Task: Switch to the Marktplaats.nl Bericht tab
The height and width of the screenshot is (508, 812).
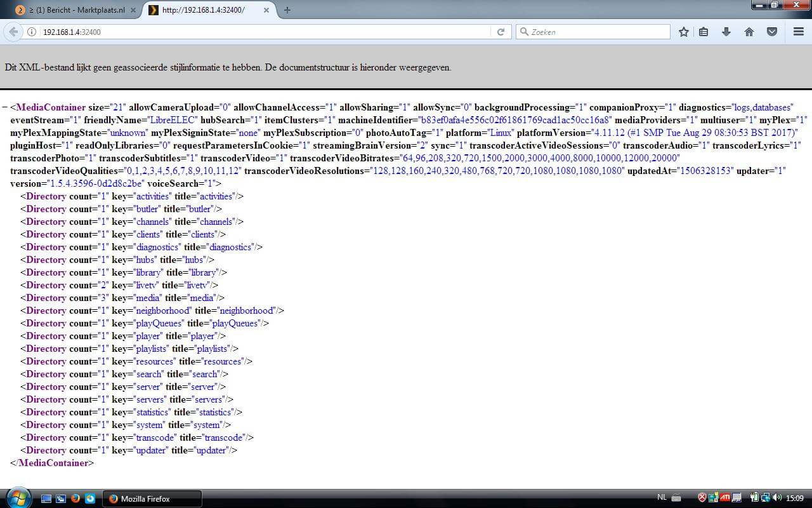Action: coord(76,10)
